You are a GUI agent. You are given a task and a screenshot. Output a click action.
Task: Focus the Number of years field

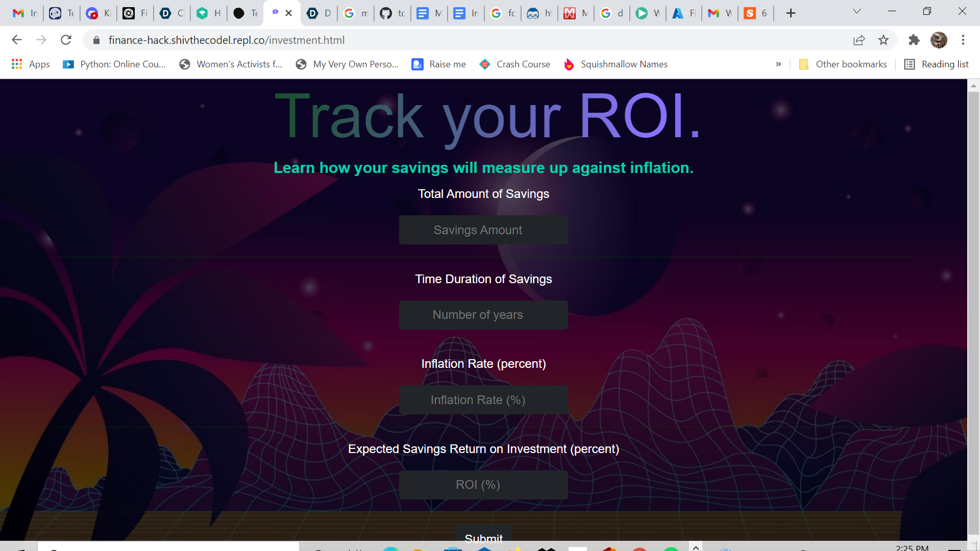(483, 315)
